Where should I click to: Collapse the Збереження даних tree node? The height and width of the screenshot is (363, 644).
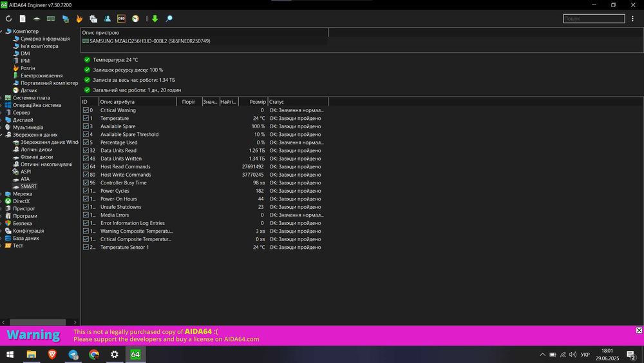pyautogui.click(x=2, y=135)
